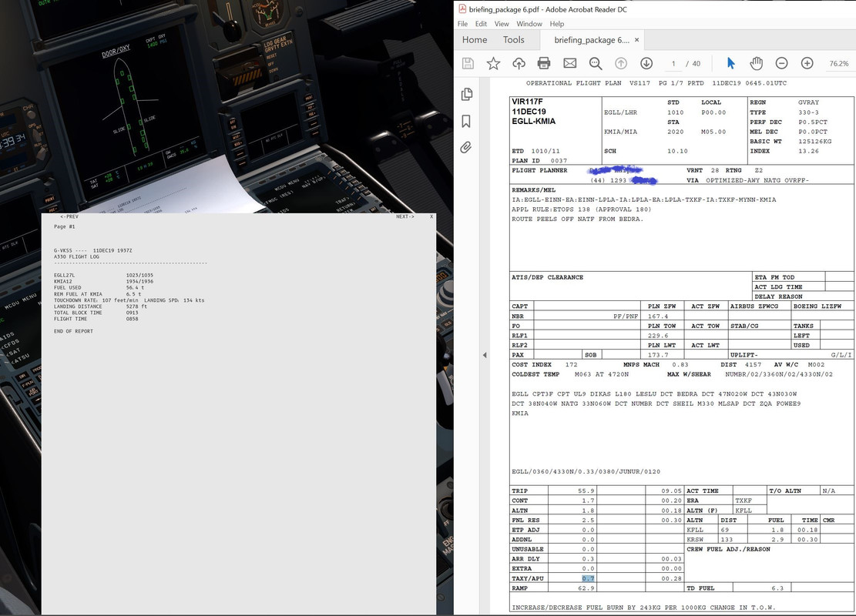Viewport: 856px width, 616px height.
Task: Click the TRIP fuel value 55.9
Action: (x=586, y=491)
